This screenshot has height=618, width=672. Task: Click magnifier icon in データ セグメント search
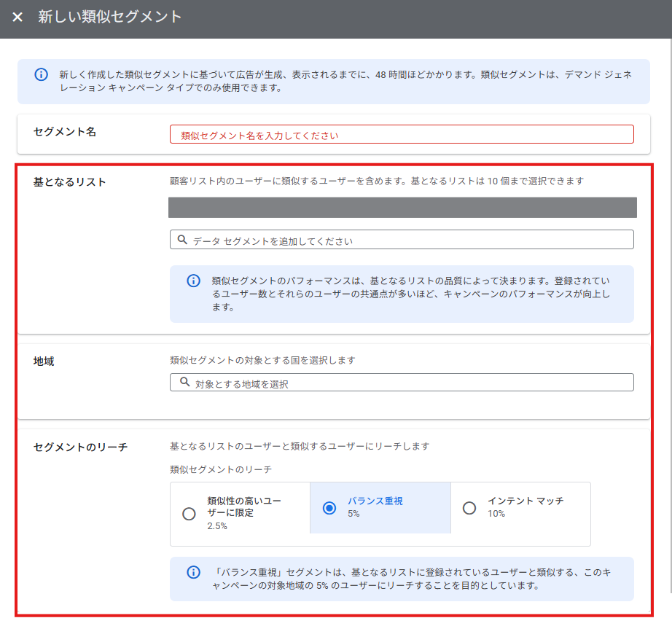181,239
